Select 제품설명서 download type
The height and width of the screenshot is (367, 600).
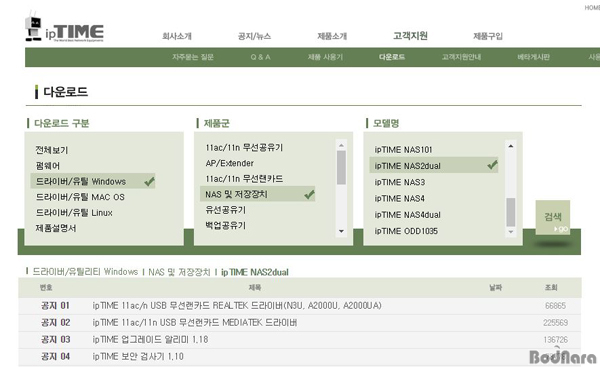[x=56, y=228]
